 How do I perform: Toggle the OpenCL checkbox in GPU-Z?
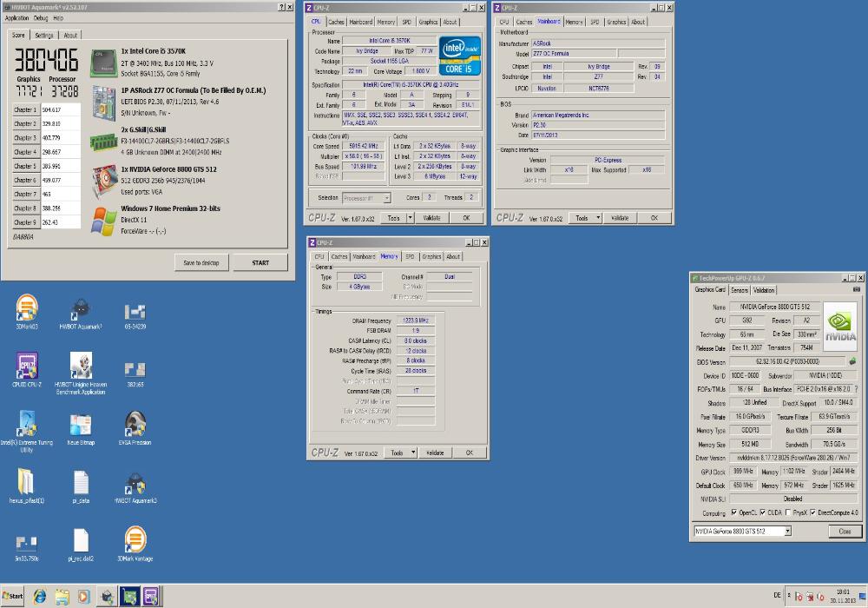click(x=734, y=512)
